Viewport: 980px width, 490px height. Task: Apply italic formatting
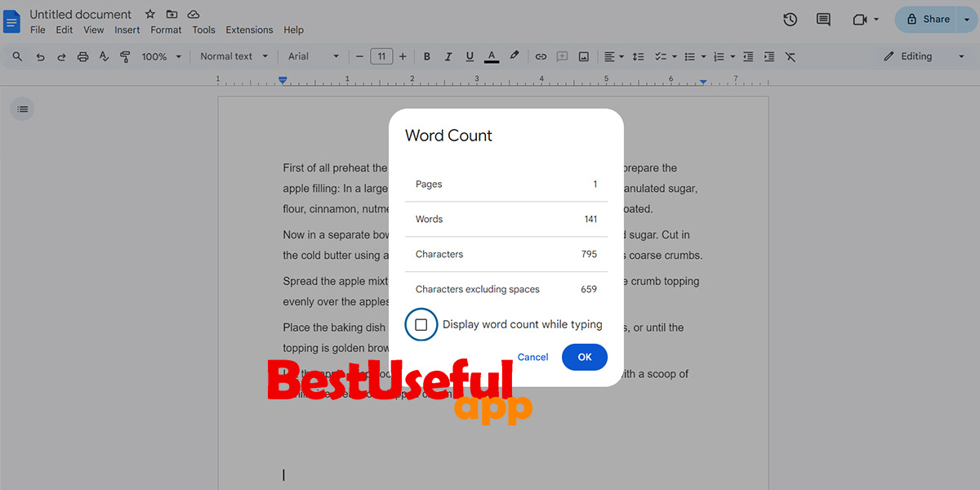click(448, 56)
